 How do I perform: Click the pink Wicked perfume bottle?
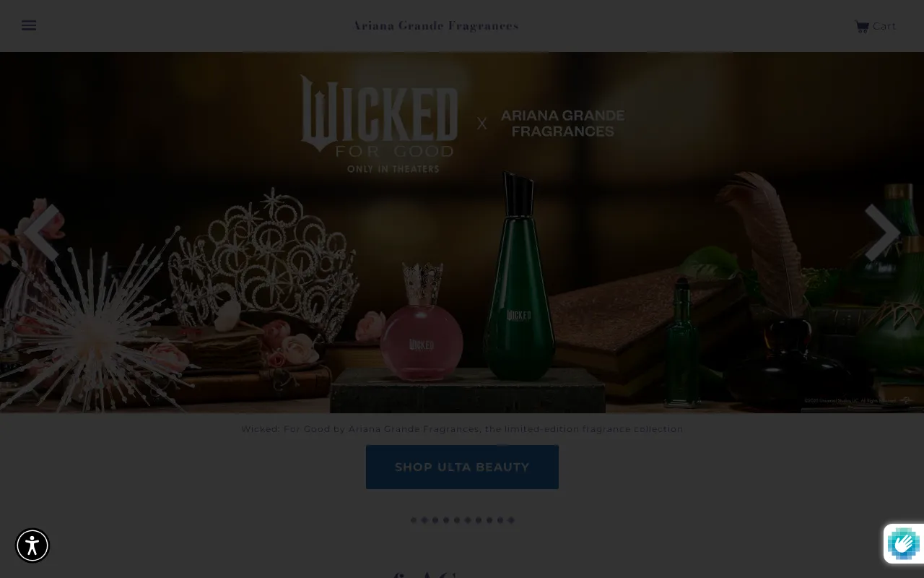tap(422, 324)
